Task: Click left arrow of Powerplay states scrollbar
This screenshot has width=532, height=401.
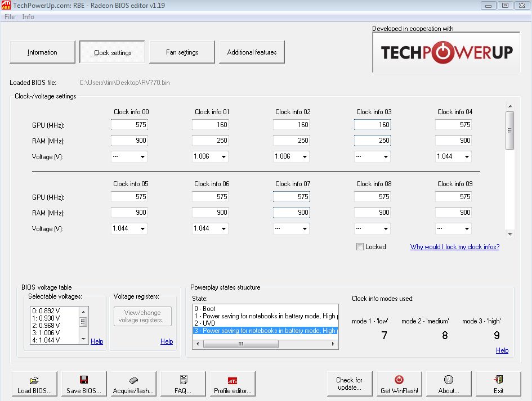Action: (x=198, y=344)
